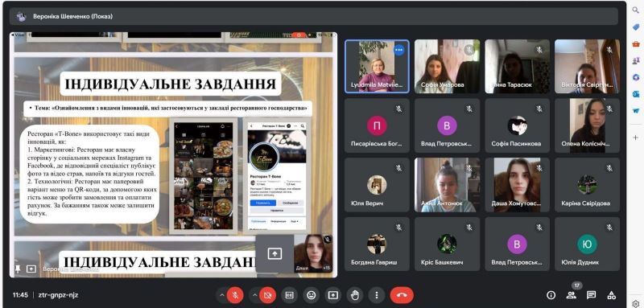
Task: Click the present screen button
Action: pyautogui.click(x=333, y=295)
